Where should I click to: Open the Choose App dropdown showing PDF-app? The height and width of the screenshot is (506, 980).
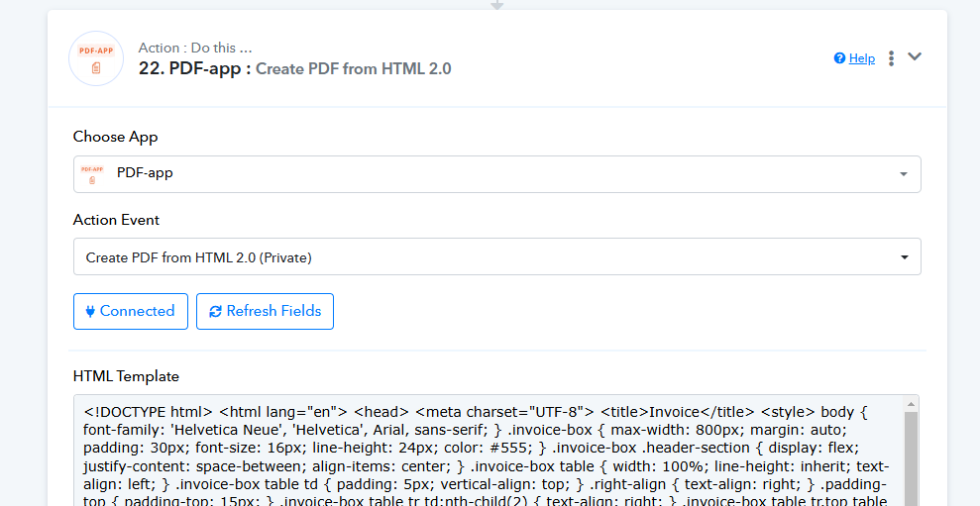click(496, 174)
